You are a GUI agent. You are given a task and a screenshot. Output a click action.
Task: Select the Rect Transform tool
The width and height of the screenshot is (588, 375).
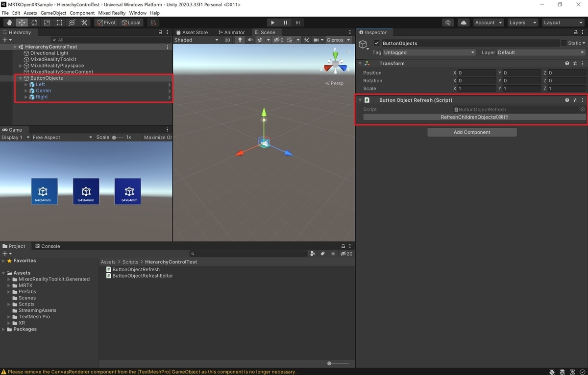click(59, 23)
